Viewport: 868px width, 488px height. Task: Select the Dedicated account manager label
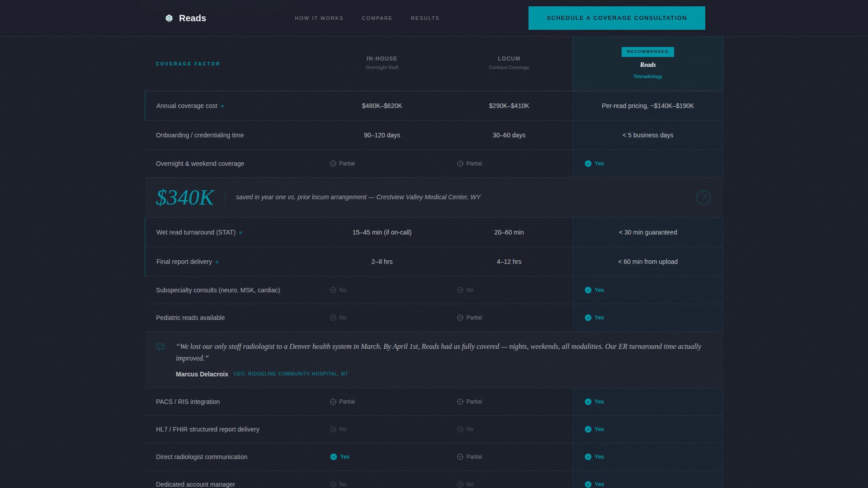pos(195,484)
